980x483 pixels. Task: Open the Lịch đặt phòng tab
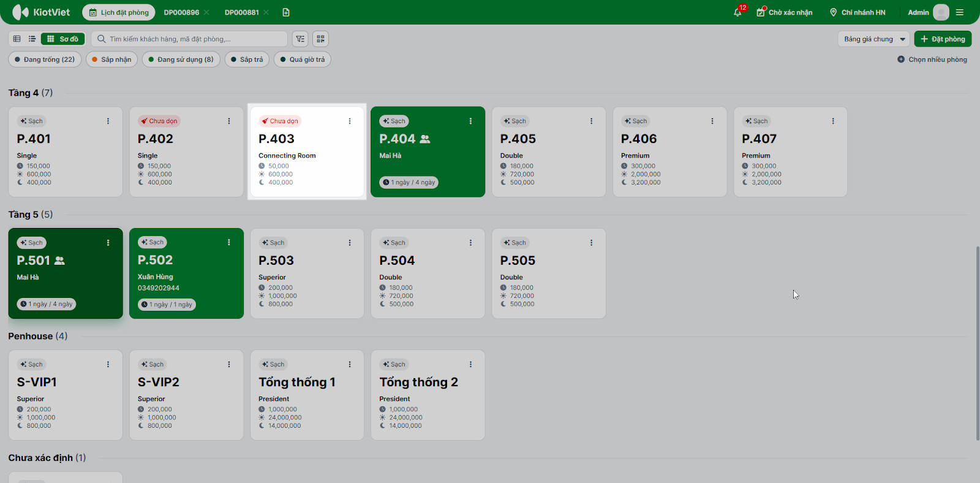click(x=119, y=12)
